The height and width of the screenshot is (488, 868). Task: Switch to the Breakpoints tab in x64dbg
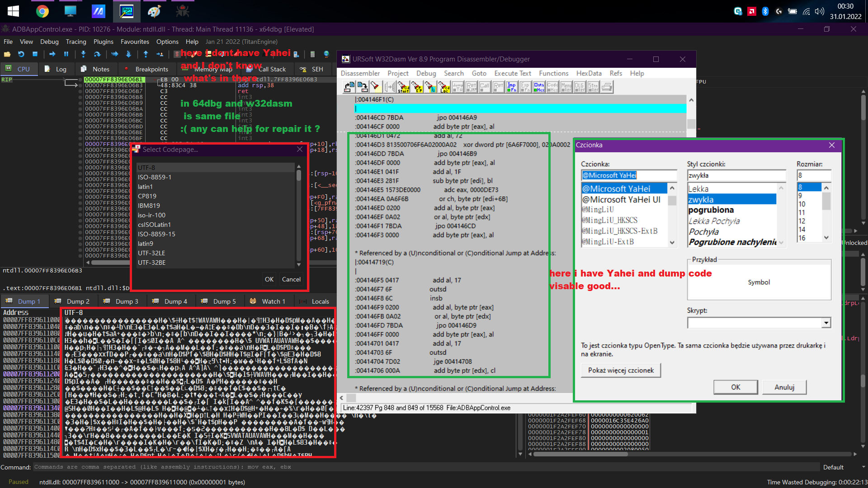[151, 69]
